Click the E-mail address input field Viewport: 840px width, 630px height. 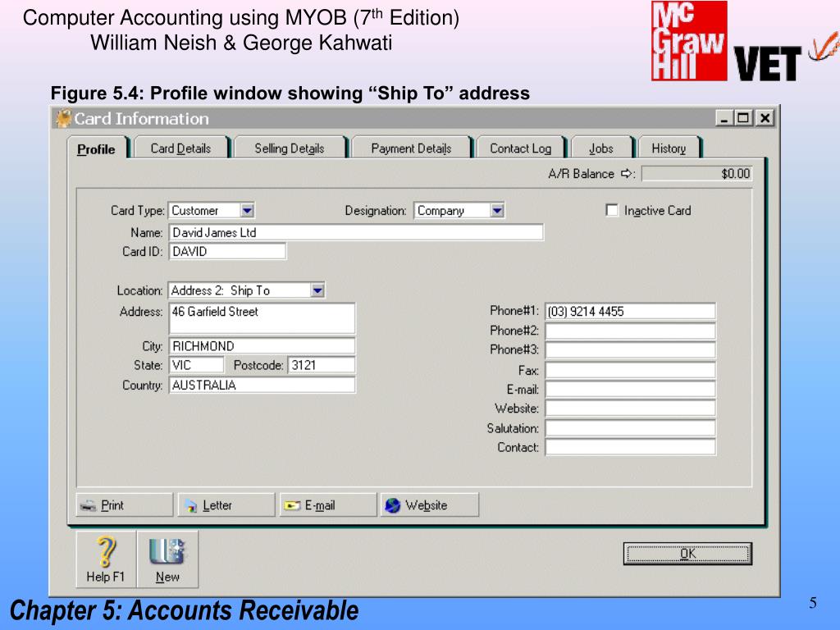point(630,390)
